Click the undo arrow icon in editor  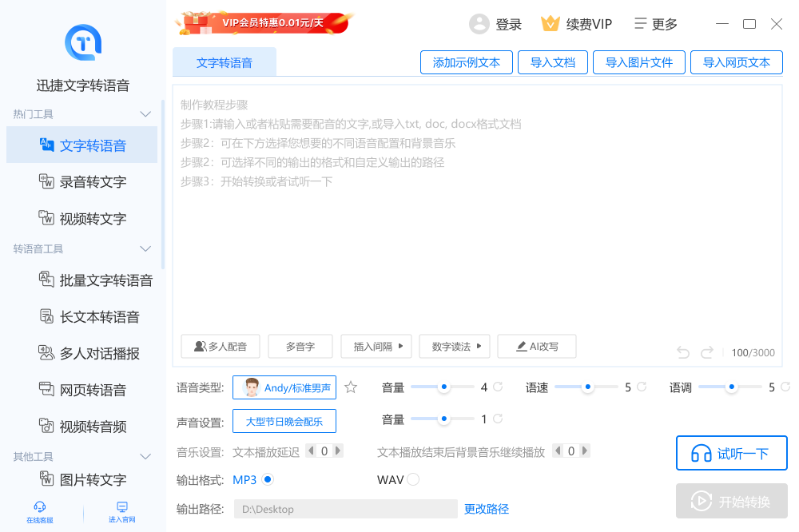pyautogui.click(x=683, y=352)
